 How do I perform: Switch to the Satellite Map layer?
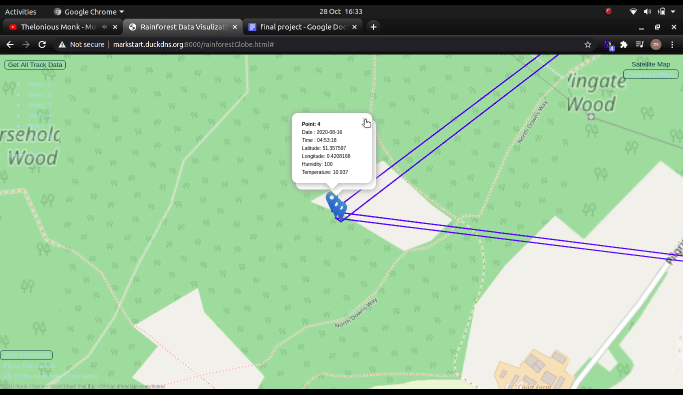pos(651,64)
